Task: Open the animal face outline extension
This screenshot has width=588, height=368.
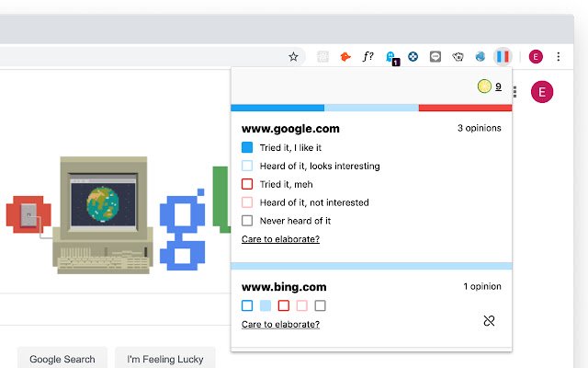Action: [458, 57]
